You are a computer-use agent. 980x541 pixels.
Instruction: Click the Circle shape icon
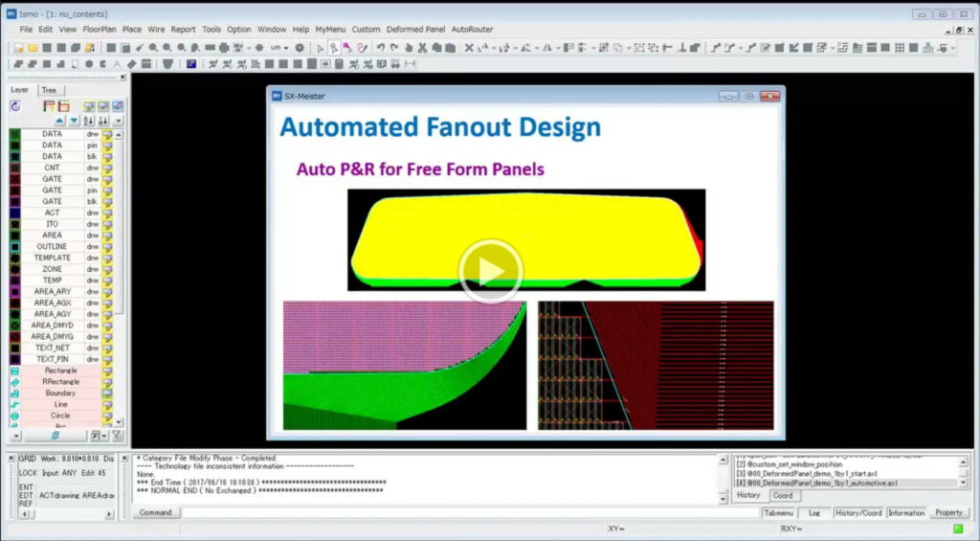click(x=15, y=416)
